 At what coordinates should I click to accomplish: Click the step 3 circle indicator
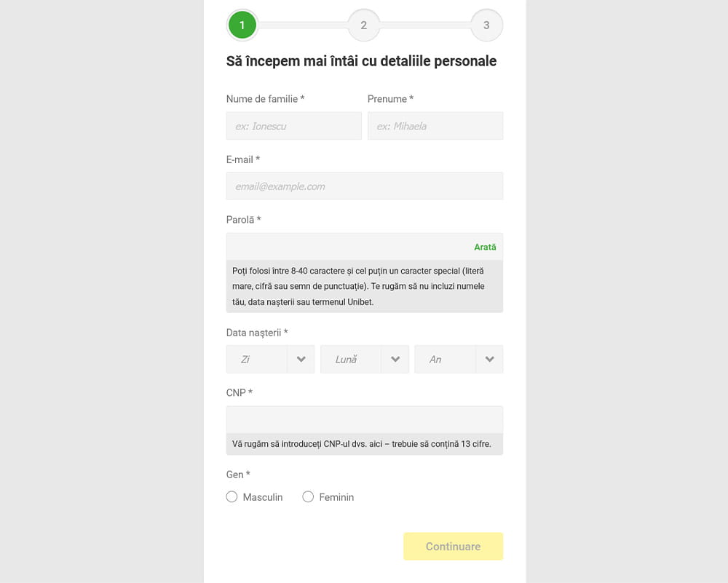[486, 25]
